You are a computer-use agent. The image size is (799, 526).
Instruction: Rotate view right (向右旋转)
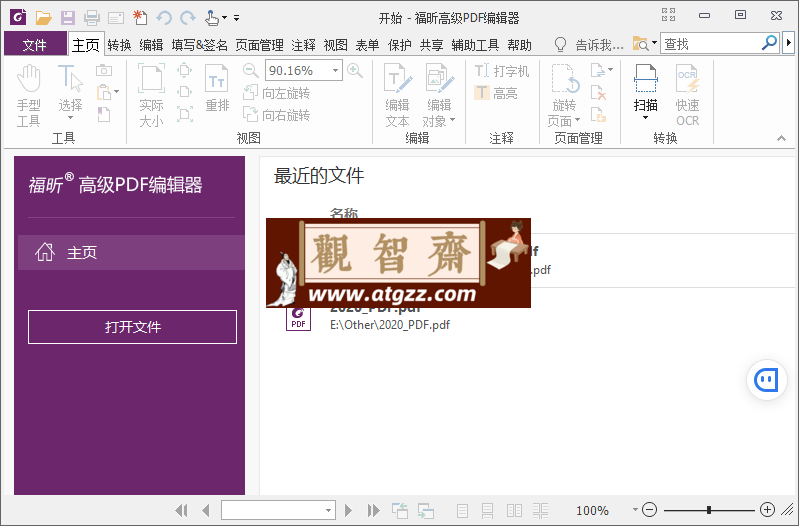click(277, 115)
